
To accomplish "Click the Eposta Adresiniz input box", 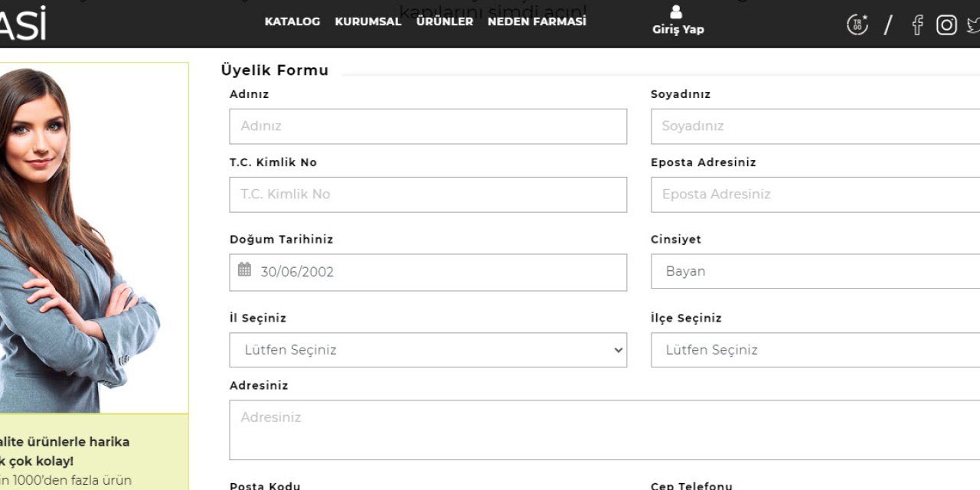I will (x=815, y=194).
